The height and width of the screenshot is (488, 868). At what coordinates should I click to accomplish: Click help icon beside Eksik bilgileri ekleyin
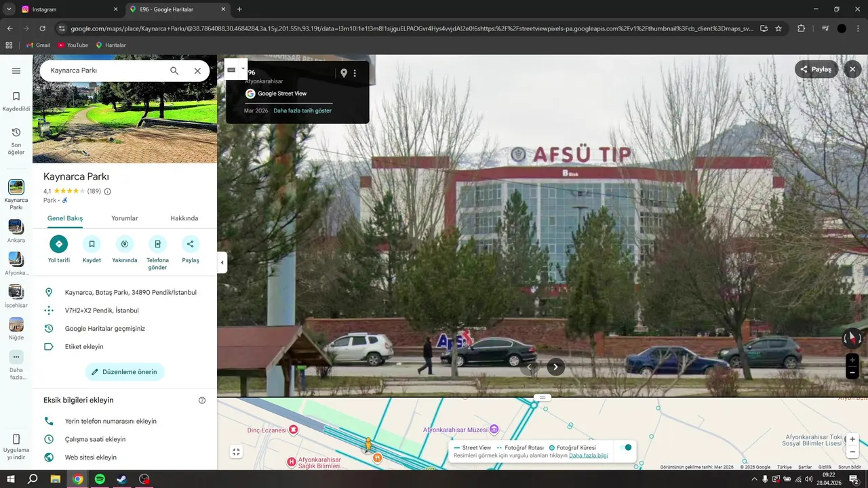point(202,401)
